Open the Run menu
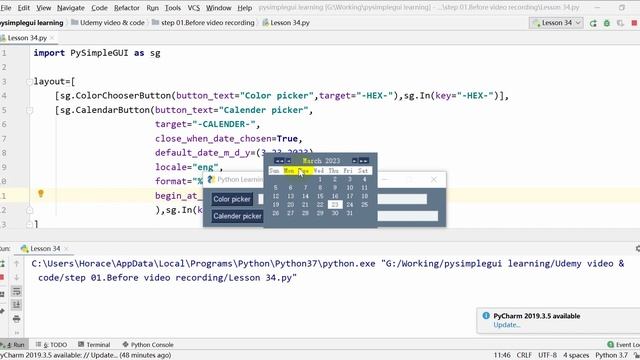Image resolution: width=640 pixels, height=360 pixels. 152,8
